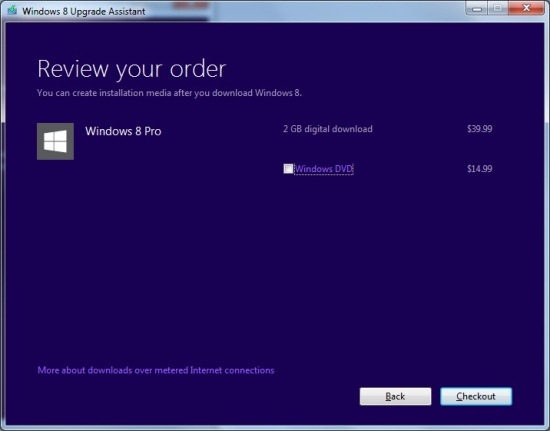Open More about downloads over metered connections link

point(156,370)
